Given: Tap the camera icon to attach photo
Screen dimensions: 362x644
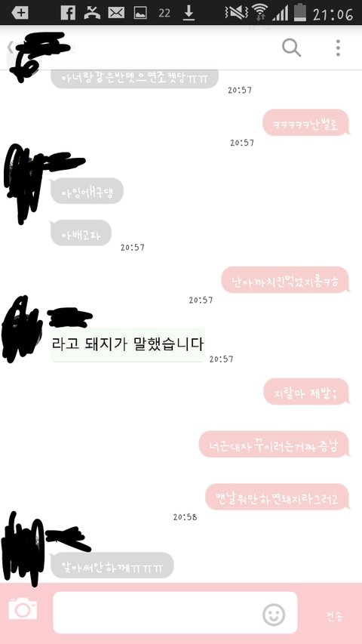Looking at the screenshot, I should coord(23,609).
